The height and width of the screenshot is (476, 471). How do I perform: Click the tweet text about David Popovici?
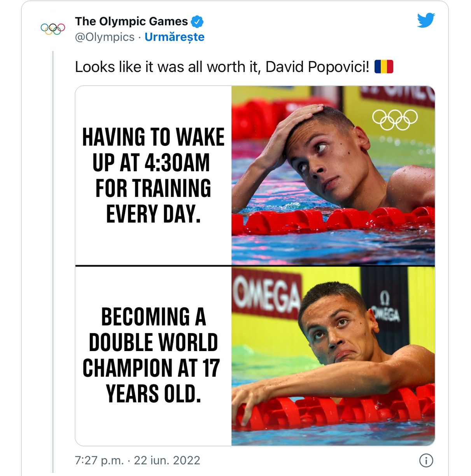222,67
